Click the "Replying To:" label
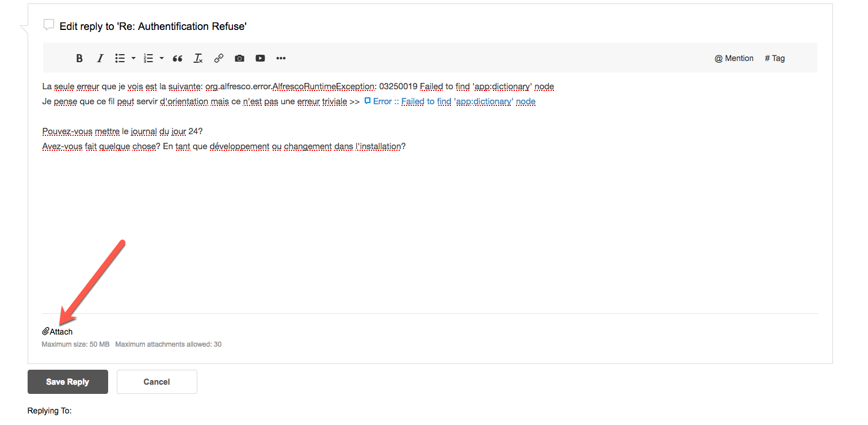 point(49,411)
